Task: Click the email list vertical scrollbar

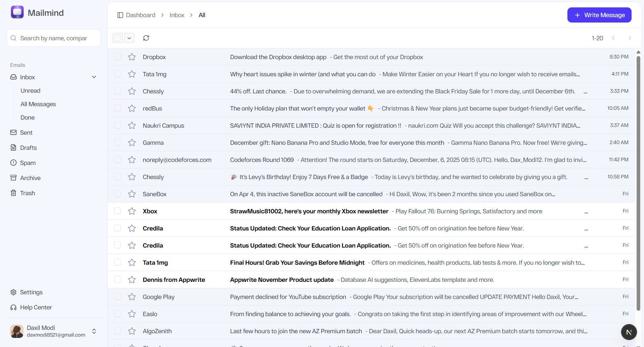Action: pyautogui.click(x=638, y=183)
